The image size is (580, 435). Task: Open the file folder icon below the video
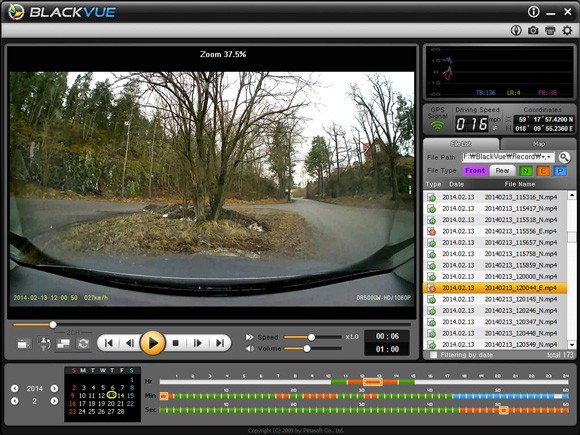(24, 344)
